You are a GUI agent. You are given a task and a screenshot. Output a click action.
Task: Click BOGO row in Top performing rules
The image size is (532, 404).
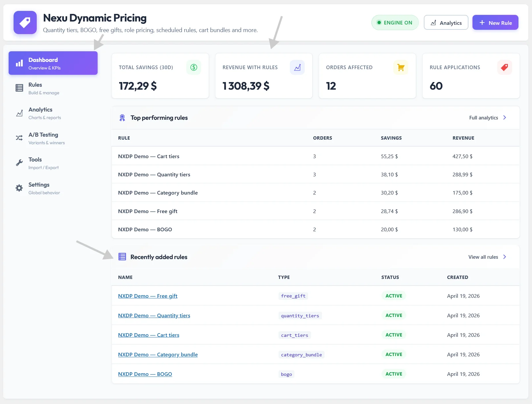click(x=316, y=229)
